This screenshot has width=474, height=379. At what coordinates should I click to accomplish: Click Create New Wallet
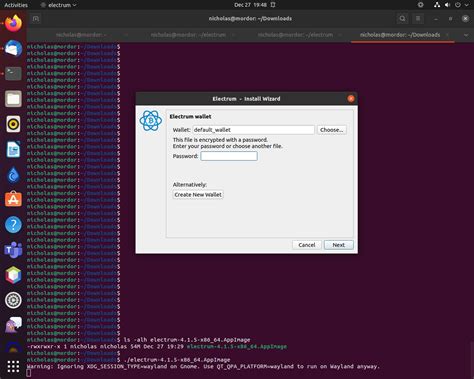coord(198,194)
